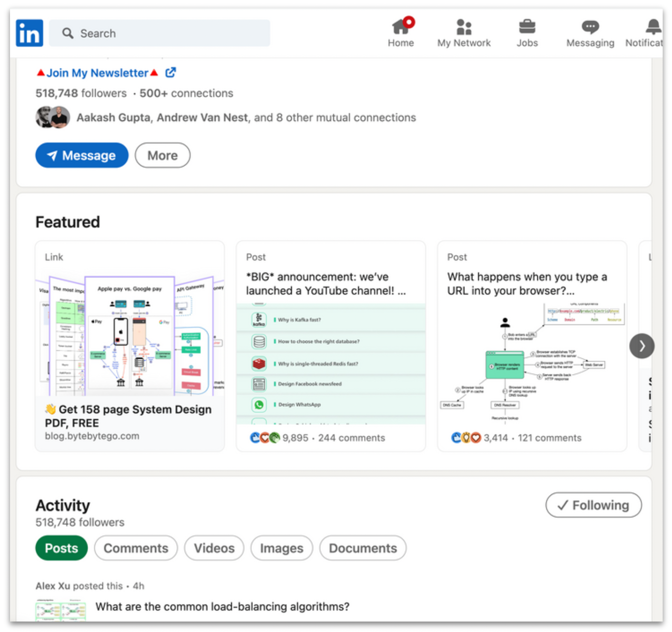Switch to the Images activity filter

coord(282,548)
